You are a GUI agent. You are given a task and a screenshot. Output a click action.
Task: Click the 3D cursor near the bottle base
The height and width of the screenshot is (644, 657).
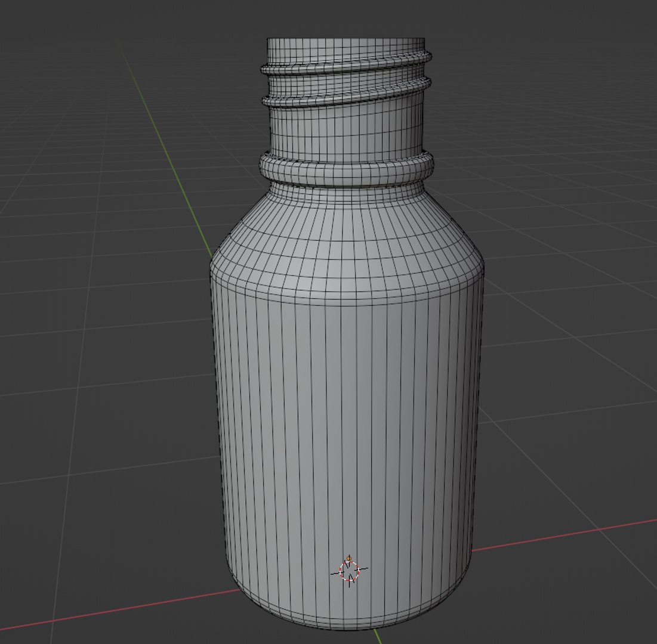(x=350, y=571)
